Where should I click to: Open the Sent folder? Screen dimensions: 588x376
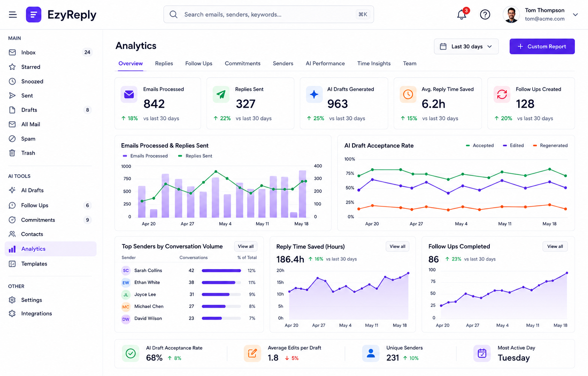click(x=50, y=96)
